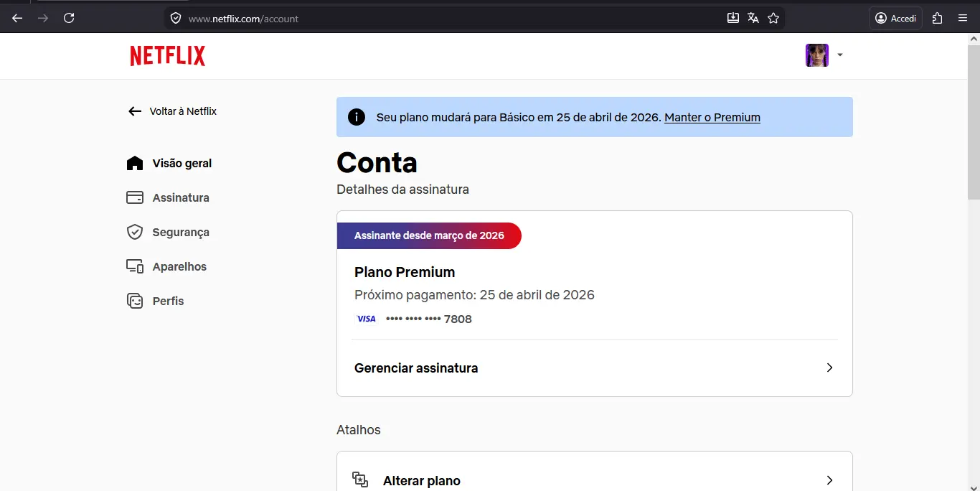Image resolution: width=980 pixels, height=491 pixels.
Task: Open Aparelhos section in sidebar
Action: (179, 266)
